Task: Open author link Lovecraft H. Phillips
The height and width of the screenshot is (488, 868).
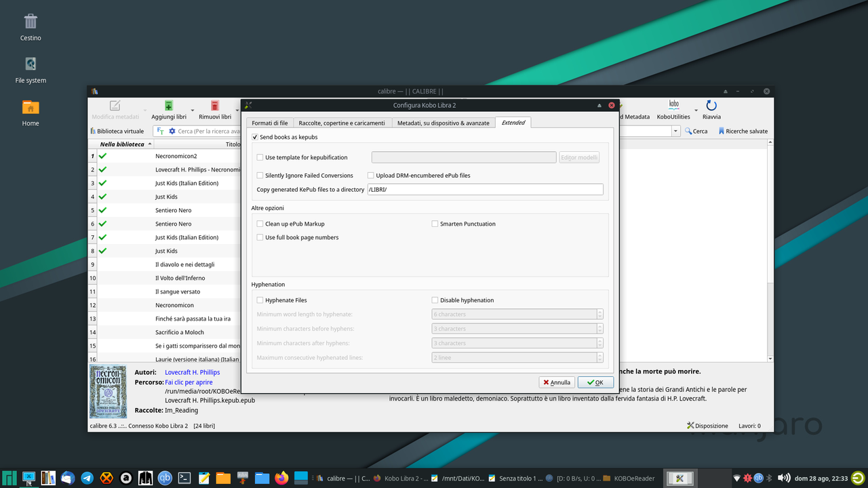Action: 193,372
